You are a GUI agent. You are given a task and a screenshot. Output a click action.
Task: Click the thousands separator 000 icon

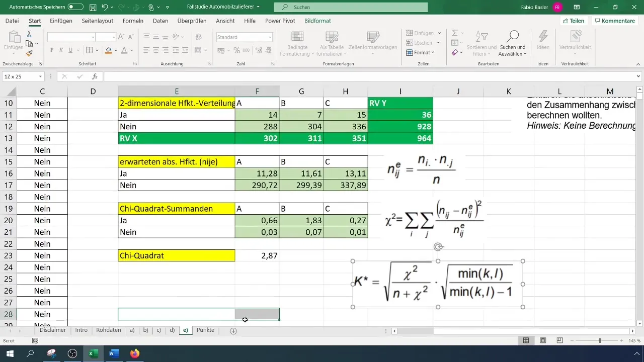(x=246, y=50)
